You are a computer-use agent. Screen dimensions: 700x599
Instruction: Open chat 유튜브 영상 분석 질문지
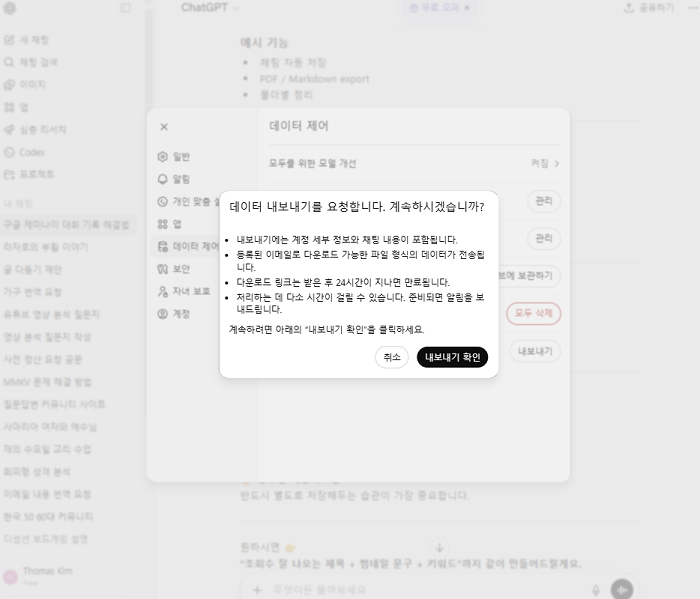[x=69, y=314]
